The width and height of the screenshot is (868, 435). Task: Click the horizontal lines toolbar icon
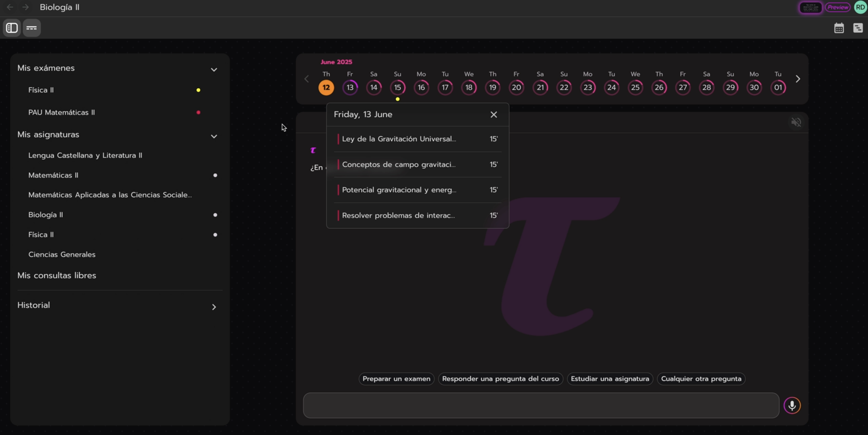(x=32, y=28)
